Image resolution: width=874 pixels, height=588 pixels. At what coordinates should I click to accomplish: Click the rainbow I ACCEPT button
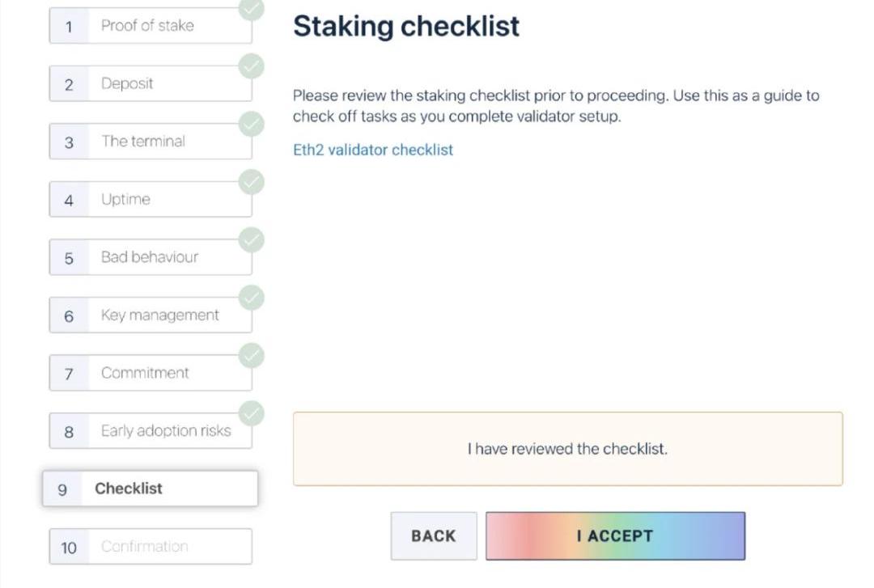click(x=615, y=535)
